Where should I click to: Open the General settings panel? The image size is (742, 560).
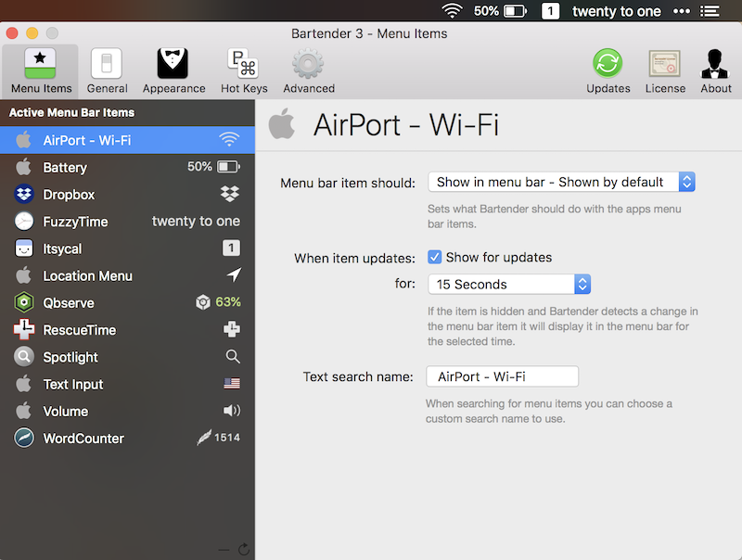tap(107, 70)
